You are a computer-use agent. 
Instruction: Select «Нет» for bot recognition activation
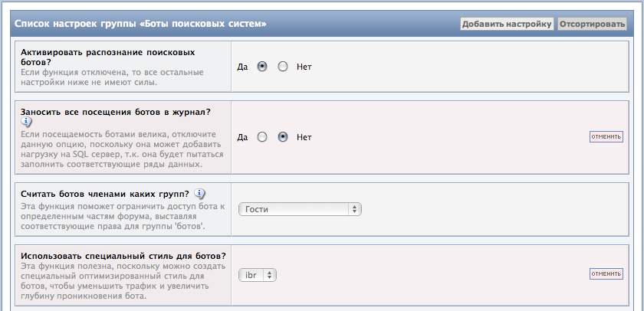point(283,67)
